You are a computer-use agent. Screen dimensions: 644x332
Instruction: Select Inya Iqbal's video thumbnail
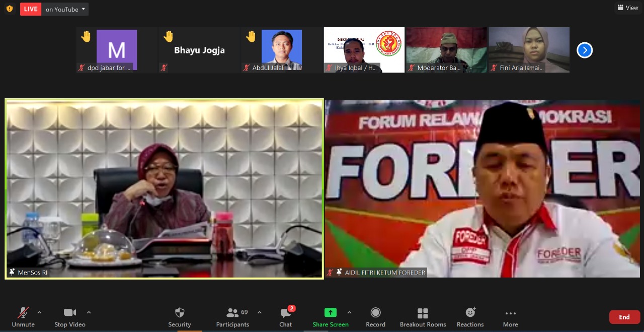364,50
